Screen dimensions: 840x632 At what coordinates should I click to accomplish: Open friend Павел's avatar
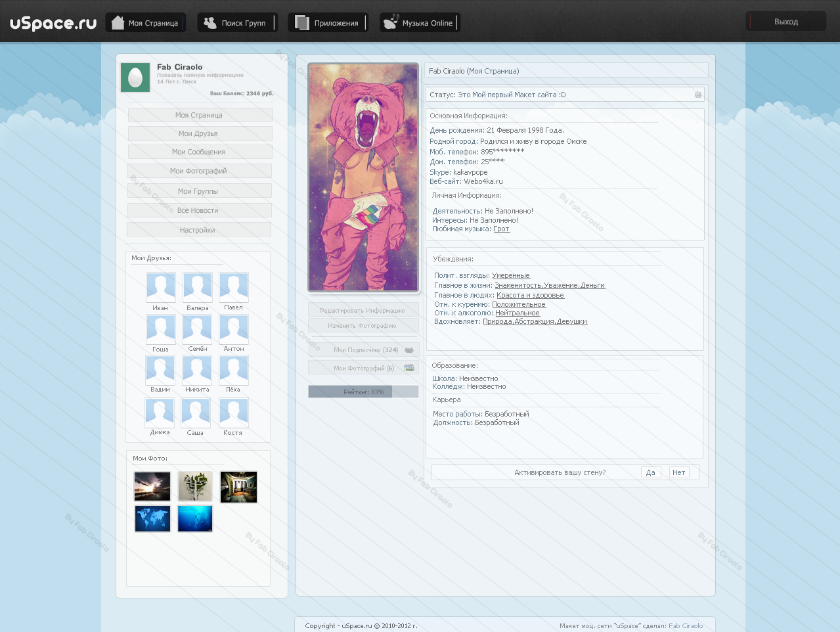coord(234,288)
